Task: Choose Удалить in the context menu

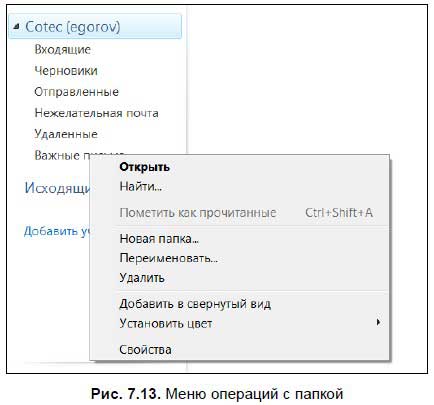Action: tap(142, 278)
